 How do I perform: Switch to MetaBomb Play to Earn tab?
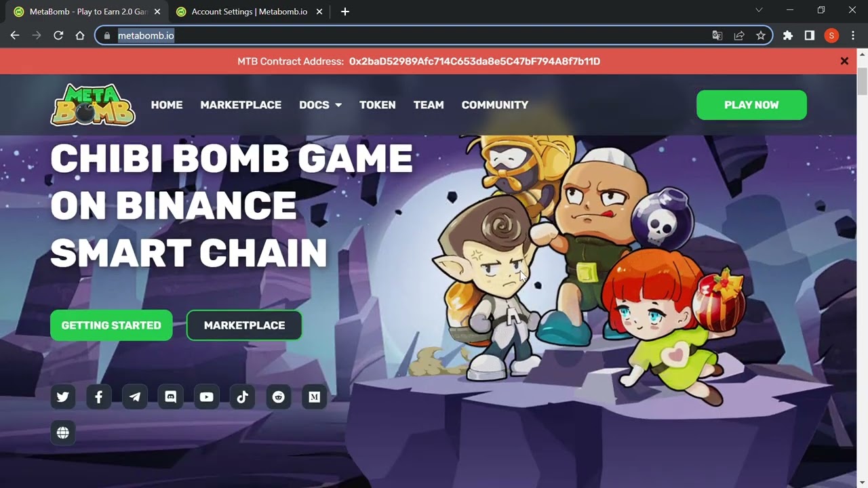coord(87,12)
